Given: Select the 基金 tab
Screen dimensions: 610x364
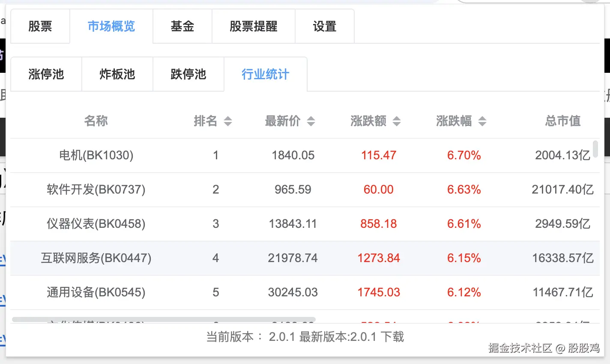Looking at the screenshot, I should pos(182,26).
